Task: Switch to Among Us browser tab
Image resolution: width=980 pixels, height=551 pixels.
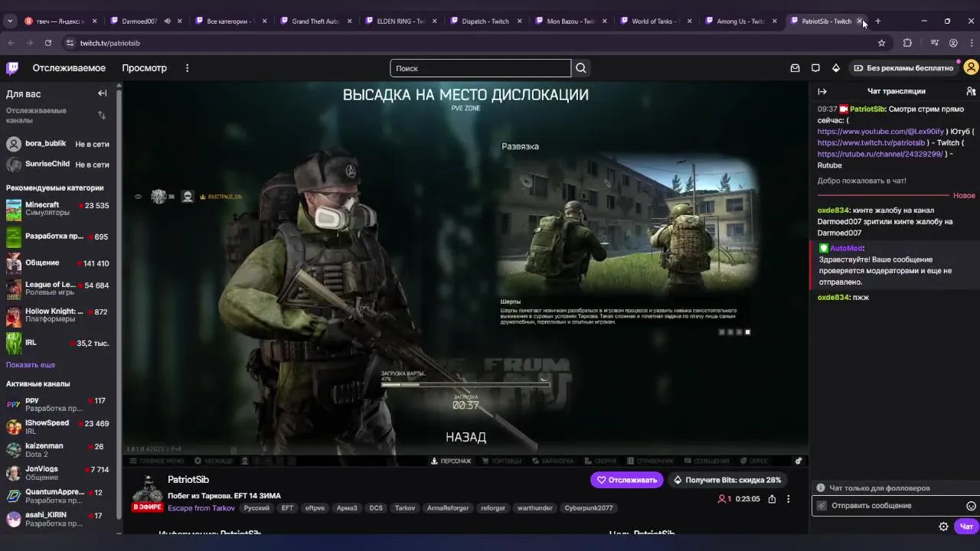Action: [x=740, y=21]
